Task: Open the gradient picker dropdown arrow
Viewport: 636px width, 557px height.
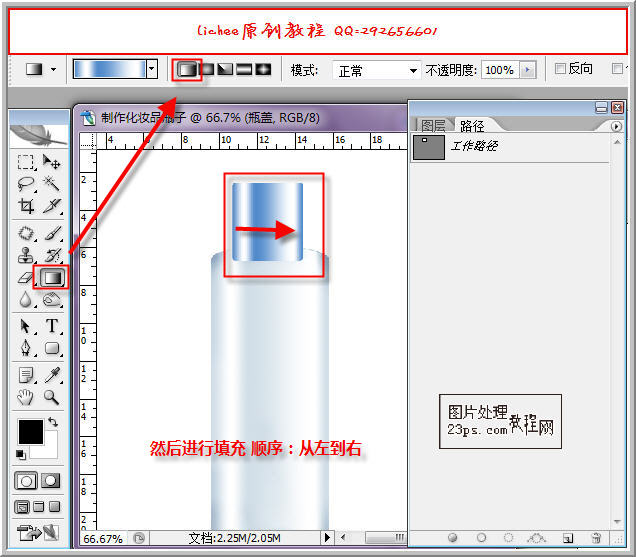Action: click(x=152, y=70)
